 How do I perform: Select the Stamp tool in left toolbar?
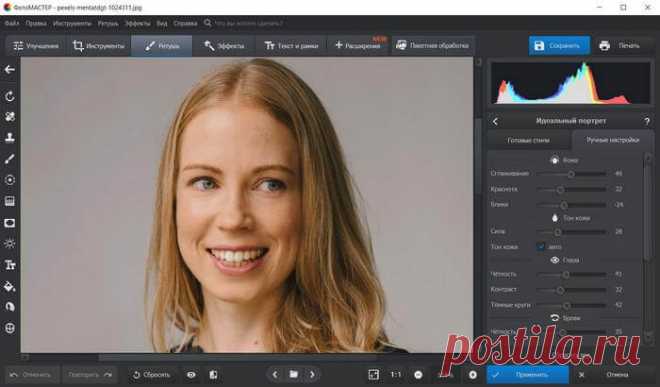point(10,137)
